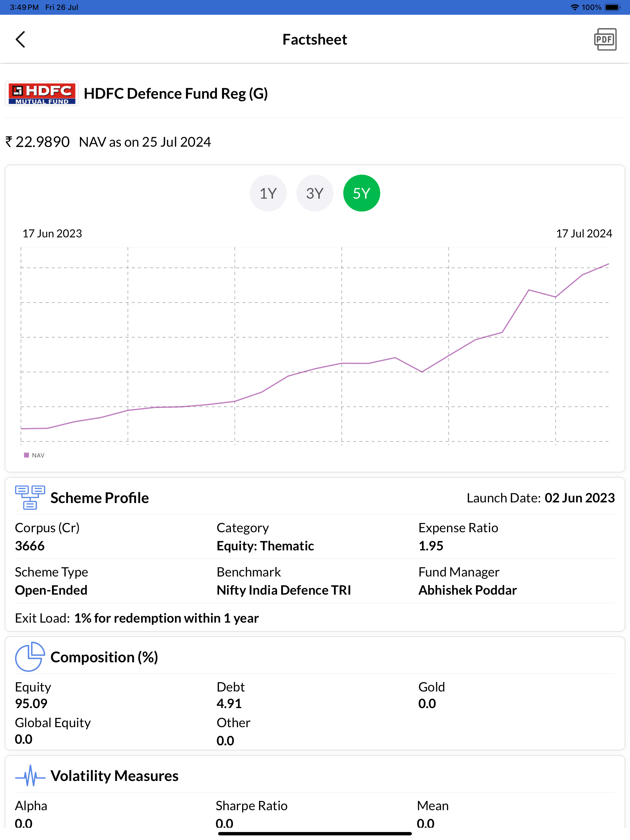The width and height of the screenshot is (630, 840).
Task: Click the Global Equity label
Action: click(x=53, y=723)
